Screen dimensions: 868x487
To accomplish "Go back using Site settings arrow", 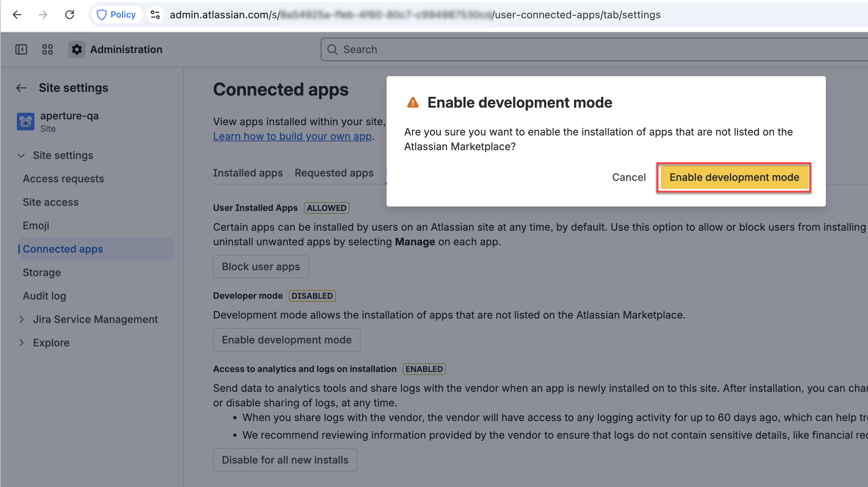I will tap(21, 88).
